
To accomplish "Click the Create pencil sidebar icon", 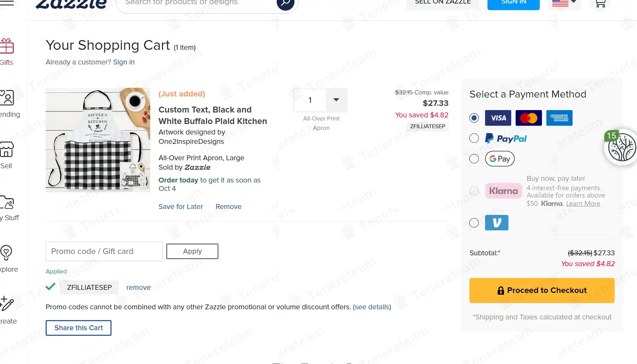I will [7, 304].
